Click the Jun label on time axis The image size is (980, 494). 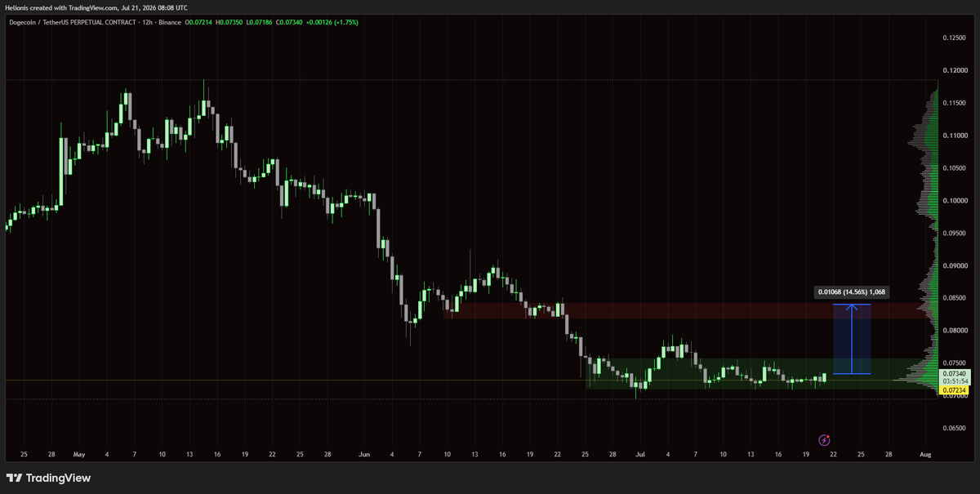pos(363,453)
